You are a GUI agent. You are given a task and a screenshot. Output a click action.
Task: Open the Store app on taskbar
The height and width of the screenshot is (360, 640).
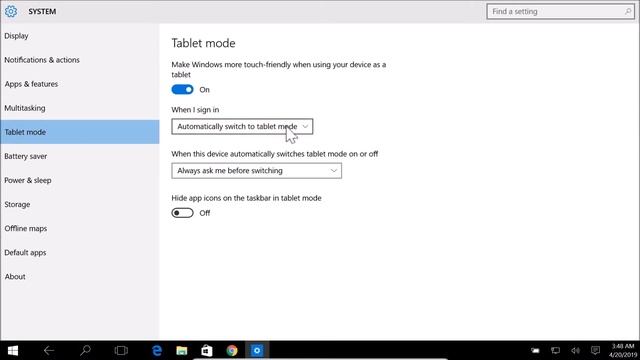tap(207, 351)
